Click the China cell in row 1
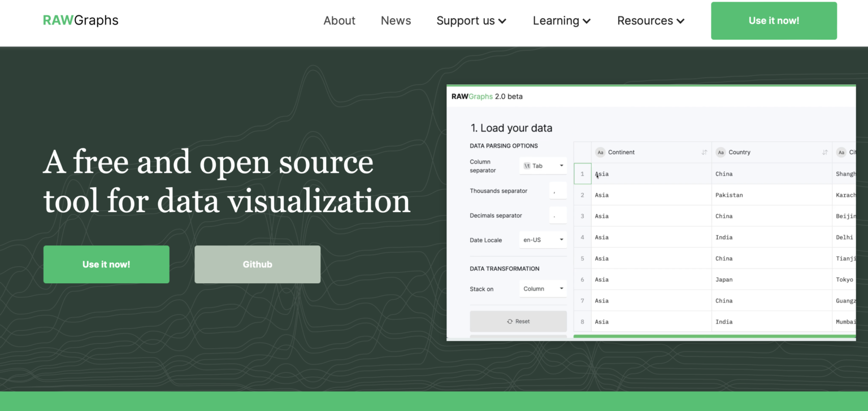The height and width of the screenshot is (411, 868). (x=772, y=174)
